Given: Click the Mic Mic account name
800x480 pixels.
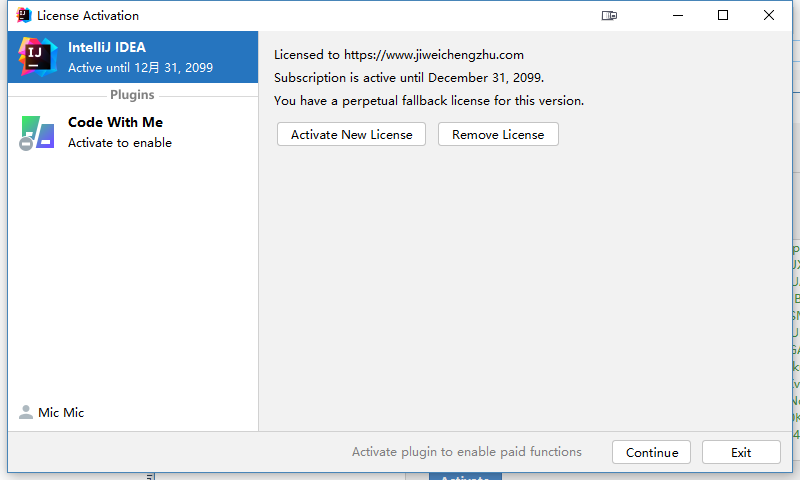Looking at the screenshot, I should 61,412.
